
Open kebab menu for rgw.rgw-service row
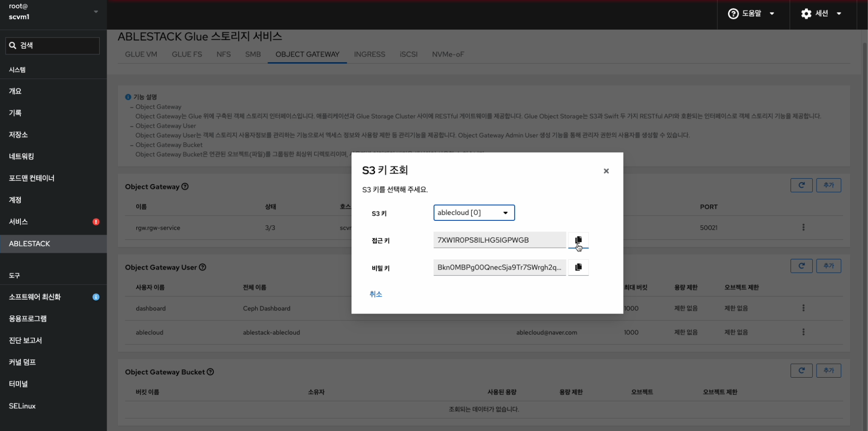[x=804, y=227]
